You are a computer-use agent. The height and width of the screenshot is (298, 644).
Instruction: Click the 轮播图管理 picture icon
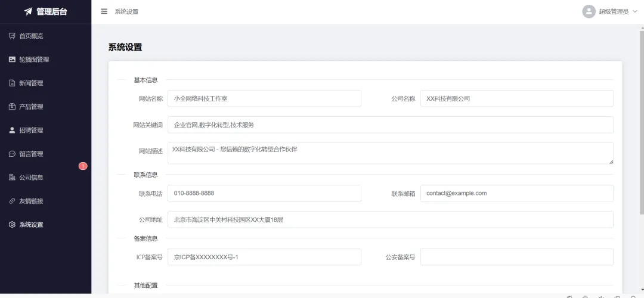[x=12, y=60]
